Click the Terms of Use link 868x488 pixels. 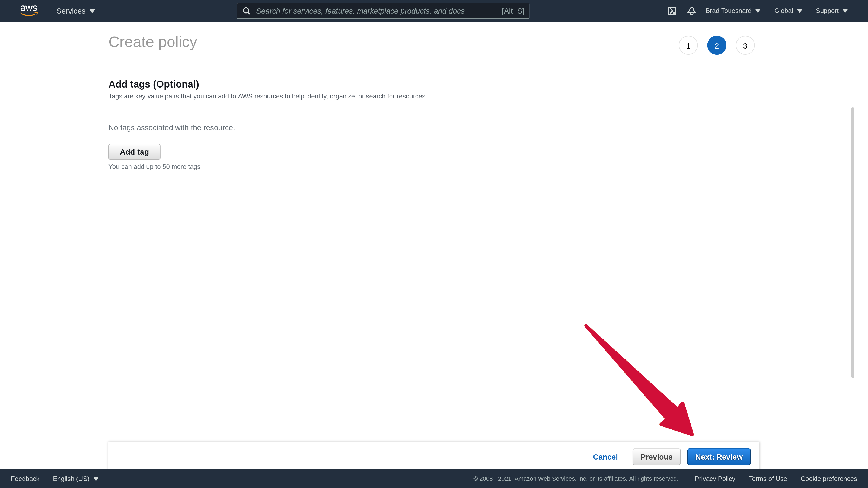click(x=768, y=479)
